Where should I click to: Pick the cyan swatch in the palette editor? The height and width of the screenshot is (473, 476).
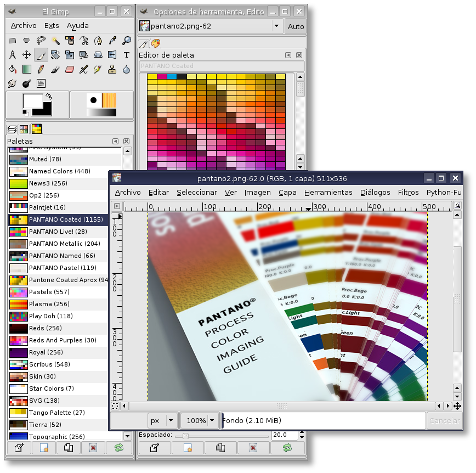pos(172,76)
